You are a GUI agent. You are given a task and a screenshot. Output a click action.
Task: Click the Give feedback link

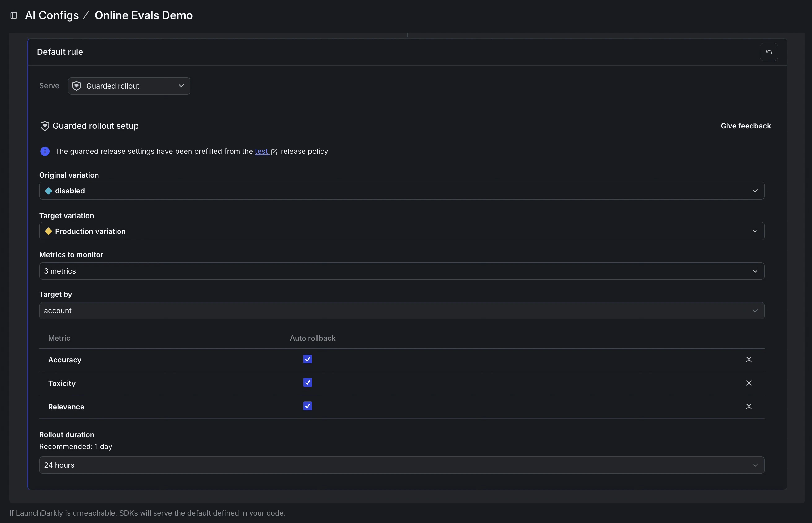coord(746,125)
